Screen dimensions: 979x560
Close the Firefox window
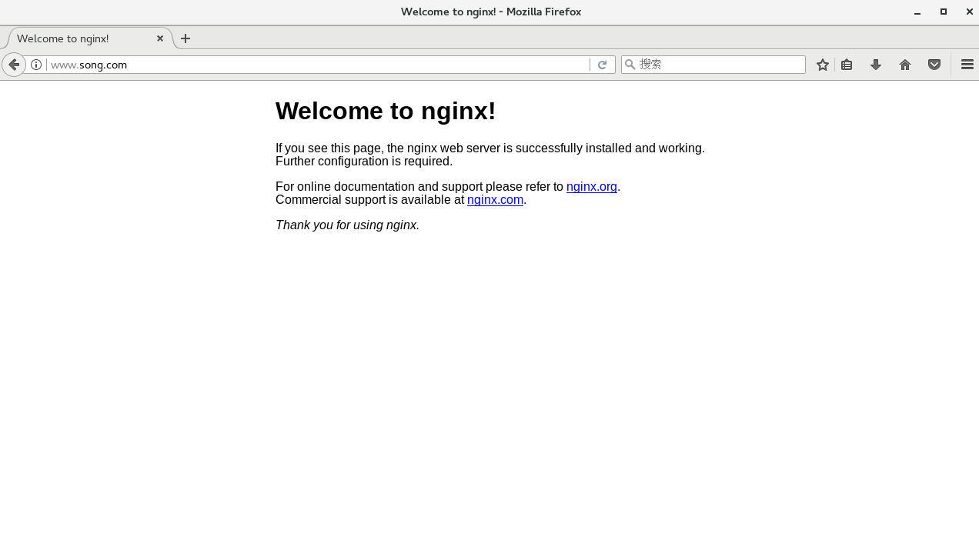(970, 12)
